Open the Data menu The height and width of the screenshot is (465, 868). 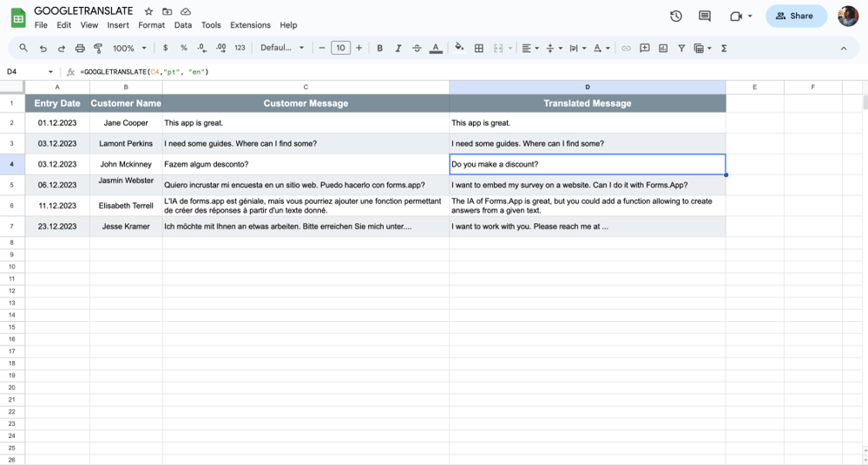coord(182,25)
